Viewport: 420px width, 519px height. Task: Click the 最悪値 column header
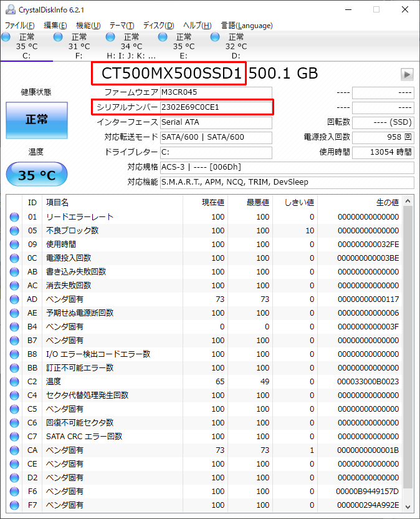tap(250, 203)
